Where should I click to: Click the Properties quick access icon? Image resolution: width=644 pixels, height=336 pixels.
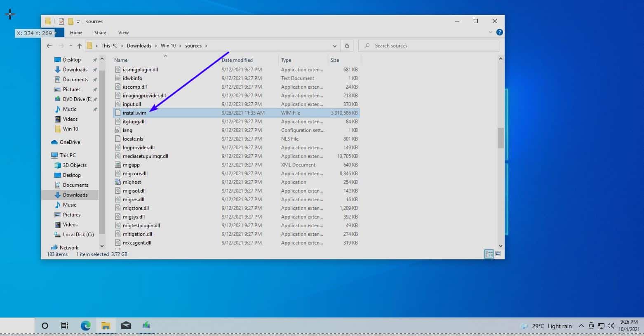pos(61,21)
